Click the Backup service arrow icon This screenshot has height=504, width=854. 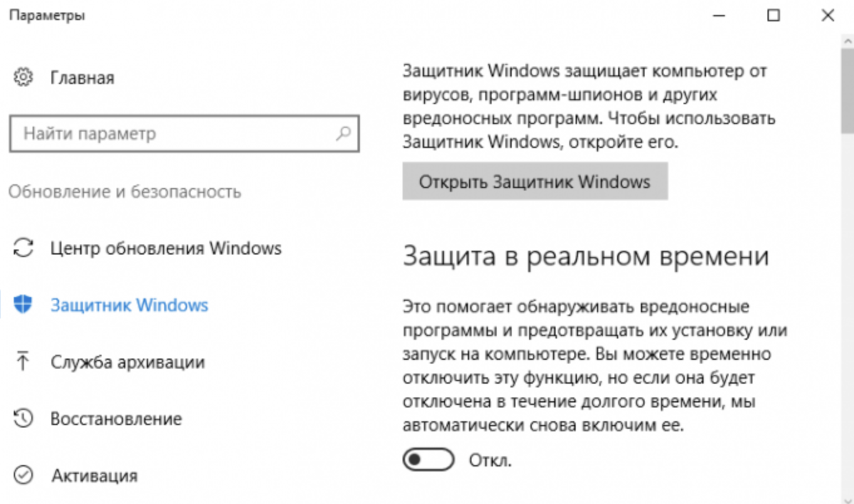click(x=23, y=362)
